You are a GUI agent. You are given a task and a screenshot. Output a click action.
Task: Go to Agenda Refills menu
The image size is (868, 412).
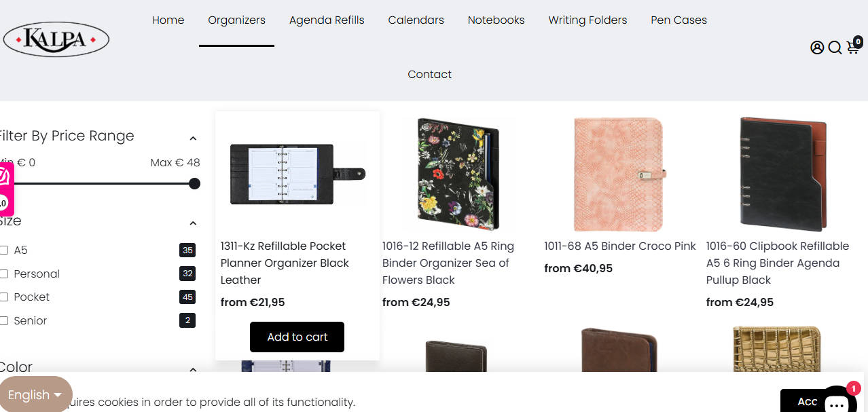(327, 20)
